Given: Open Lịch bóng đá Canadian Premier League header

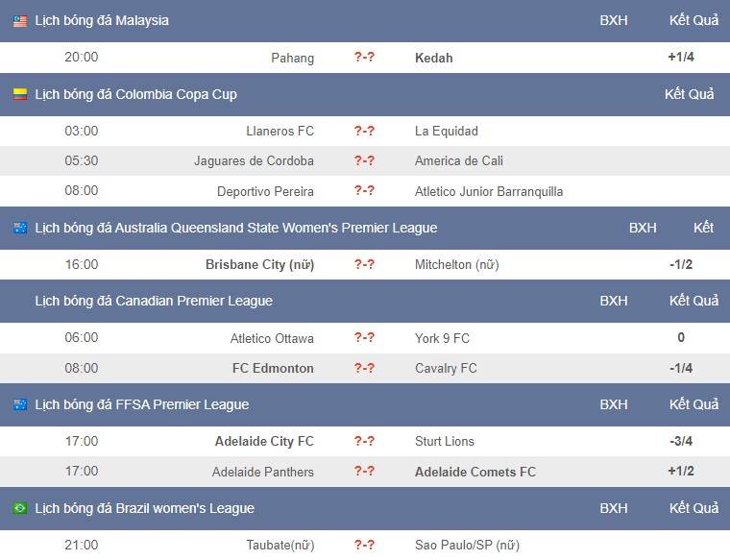Looking at the screenshot, I should point(154,301).
